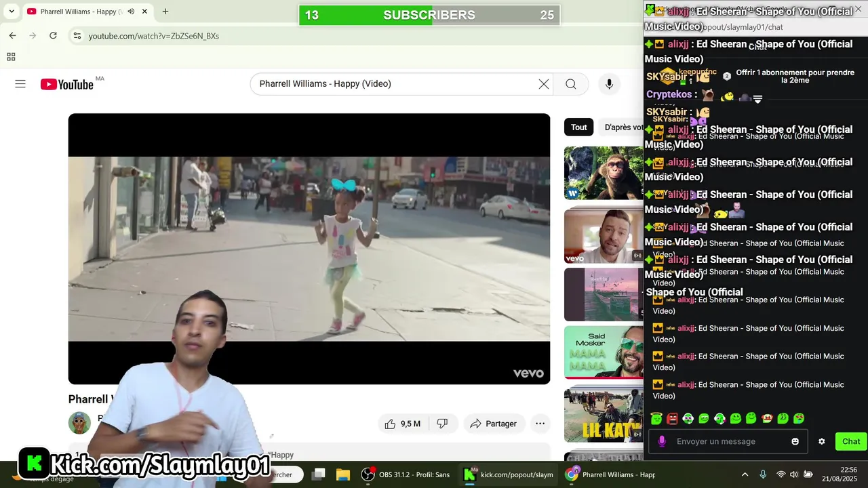Viewport: 868px width, 488px height.
Task: Show hidden system tray icons
Action: coord(745,474)
